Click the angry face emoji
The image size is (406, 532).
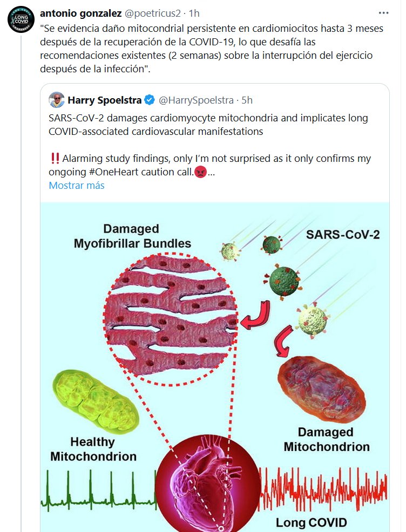pyautogui.click(x=200, y=173)
